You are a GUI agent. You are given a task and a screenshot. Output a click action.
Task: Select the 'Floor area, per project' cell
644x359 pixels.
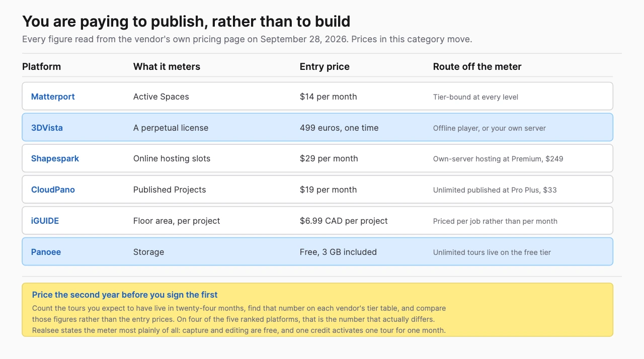point(177,221)
